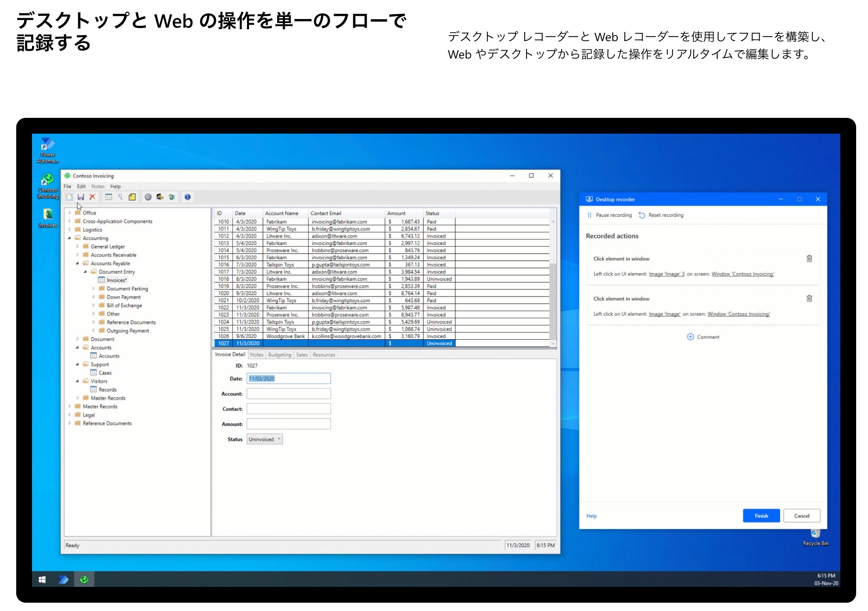
Task: Click inside the Date field
Action: coord(289,378)
